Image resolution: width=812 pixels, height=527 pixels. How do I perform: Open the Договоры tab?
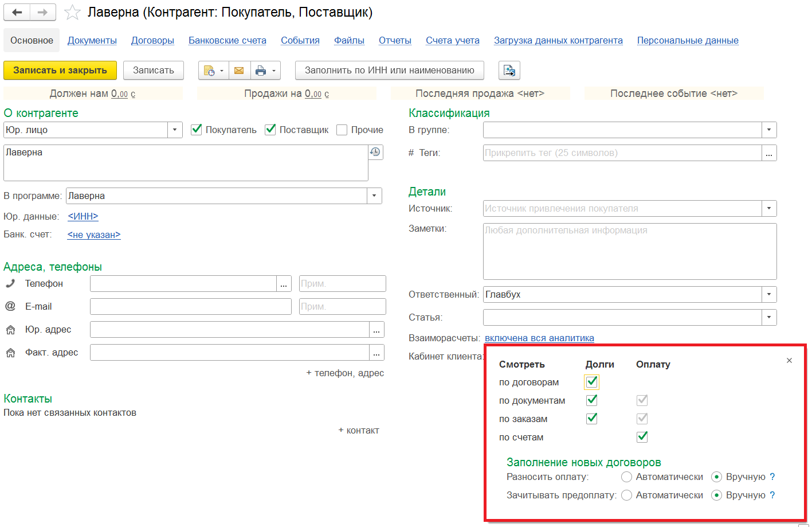(152, 40)
